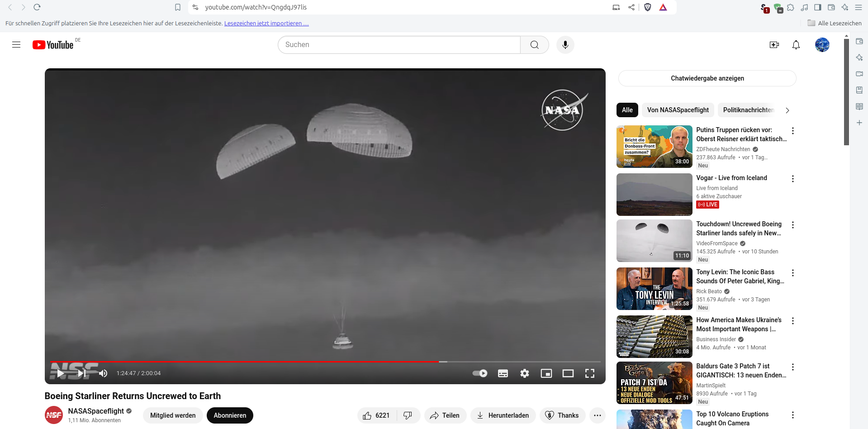Click Abonnieren to subscribe

tap(230, 415)
